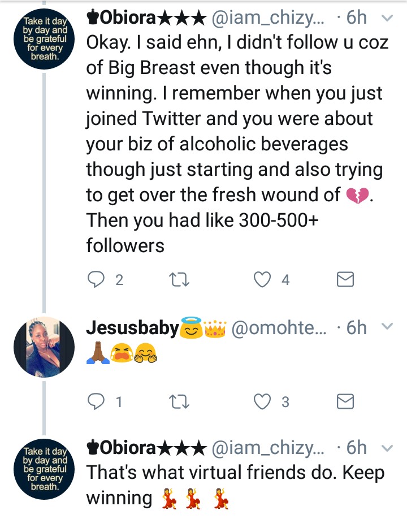Reply to Jesusbaby's emoji tweet
Image resolution: width=407 pixels, height=532 pixels.
pos(96,401)
